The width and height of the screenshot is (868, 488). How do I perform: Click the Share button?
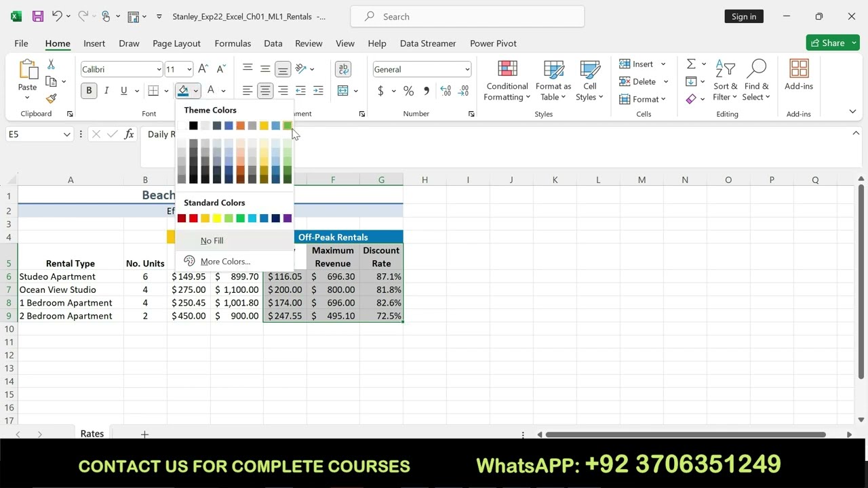tap(833, 43)
